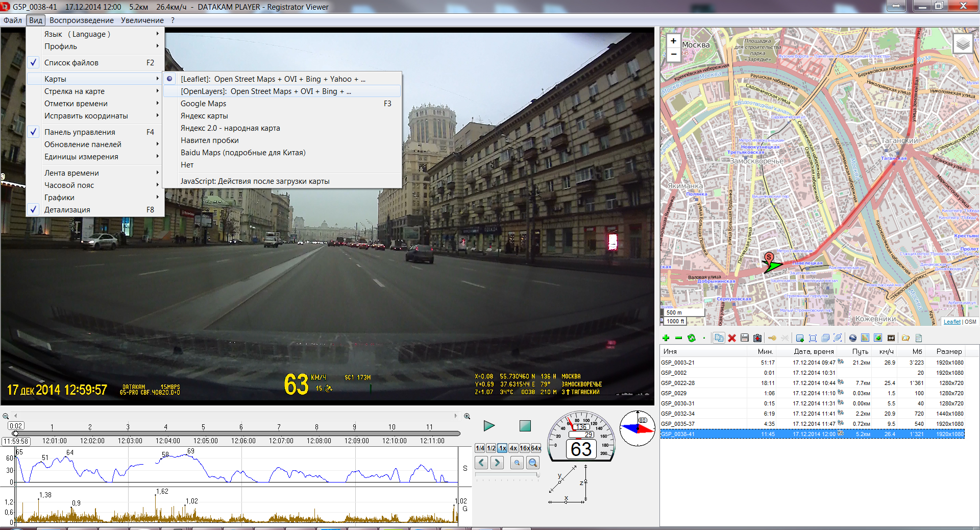
Task: Click the green refresh list icon
Action: pos(692,338)
